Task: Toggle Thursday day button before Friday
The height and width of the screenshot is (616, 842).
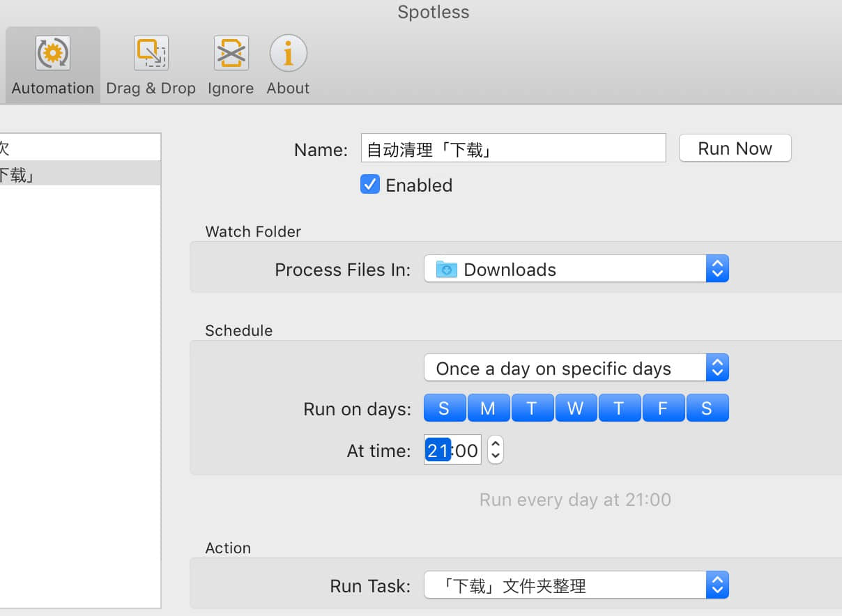Action: 619,408
